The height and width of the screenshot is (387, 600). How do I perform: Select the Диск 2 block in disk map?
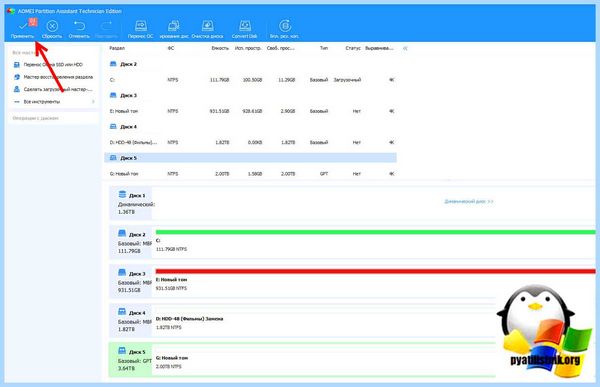coord(131,242)
